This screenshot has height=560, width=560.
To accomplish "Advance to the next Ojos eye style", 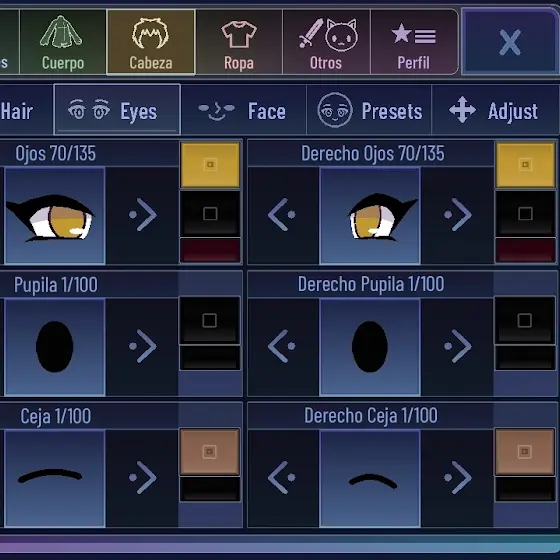I will tap(142, 215).
